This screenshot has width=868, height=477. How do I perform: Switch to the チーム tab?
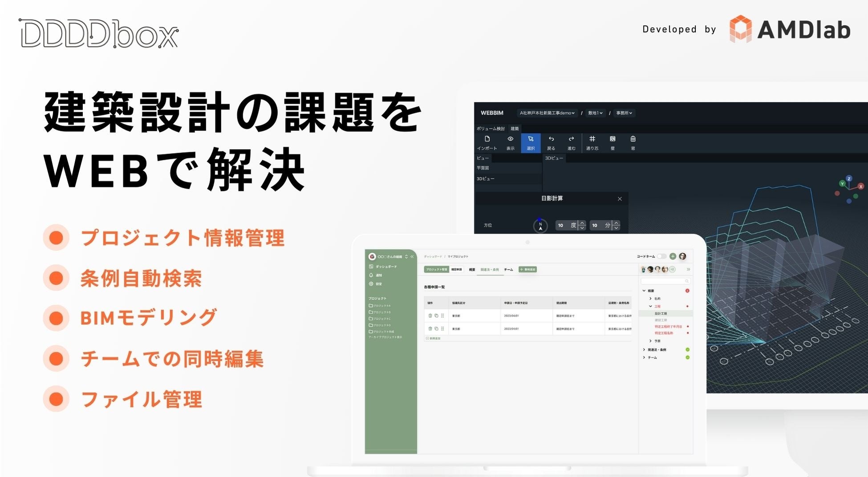coord(508,270)
